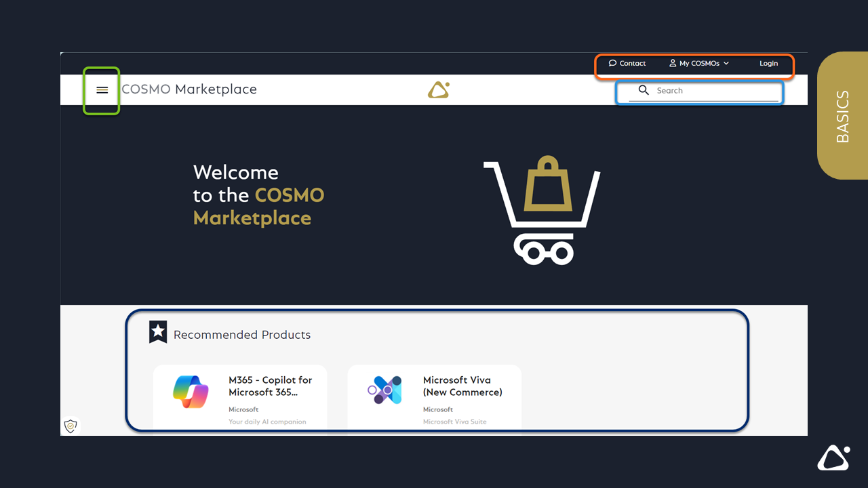Open the hamburger navigation menu

point(102,90)
